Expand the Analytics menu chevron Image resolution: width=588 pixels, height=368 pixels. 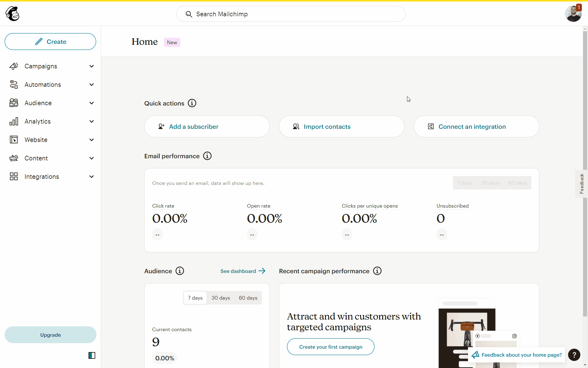(92, 121)
